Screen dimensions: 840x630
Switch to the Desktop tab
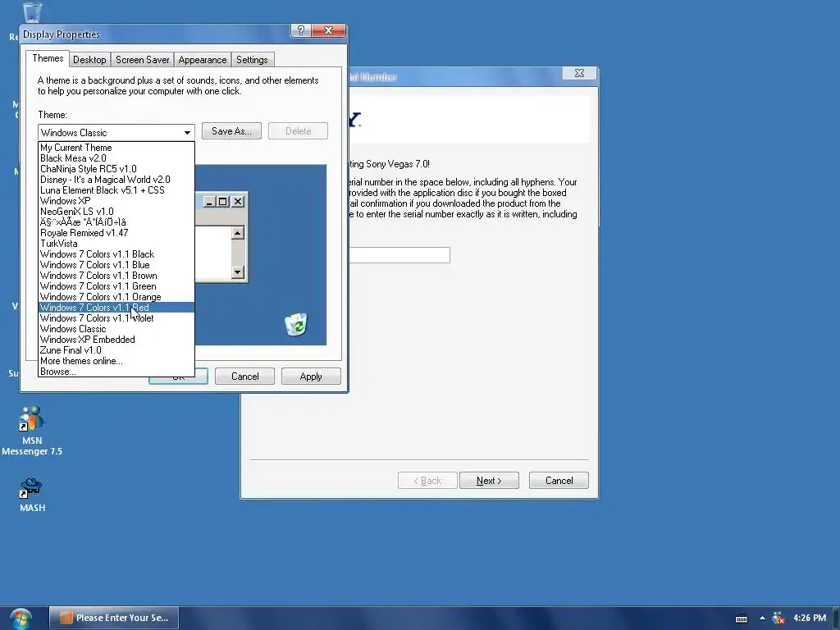[x=89, y=60]
